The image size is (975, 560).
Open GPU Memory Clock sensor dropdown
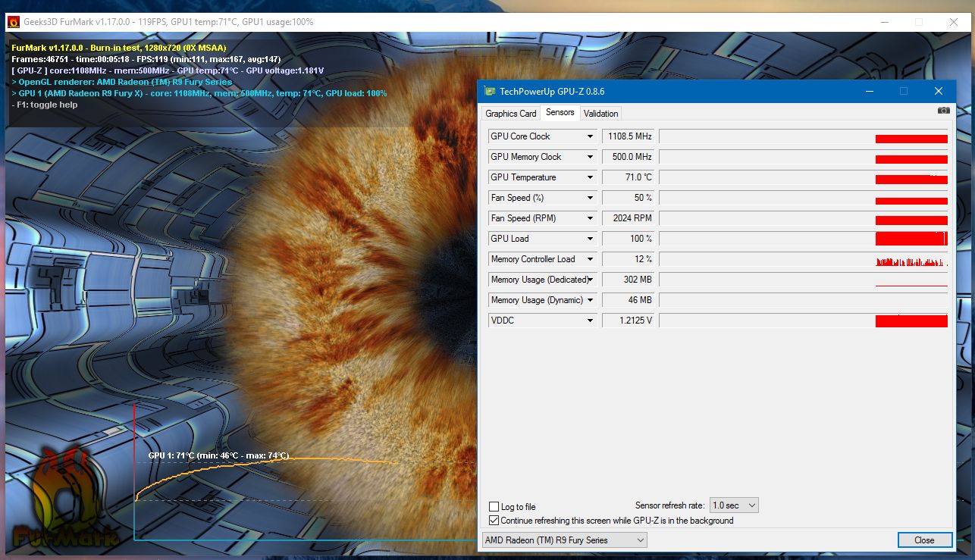tap(590, 157)
